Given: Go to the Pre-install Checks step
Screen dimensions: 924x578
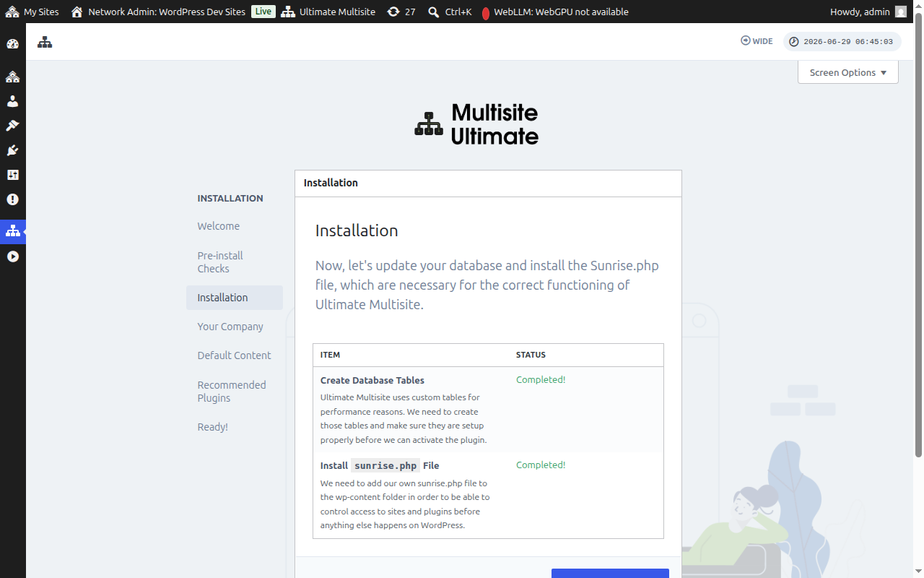Looking at the screenshot, I should point(220,262).
